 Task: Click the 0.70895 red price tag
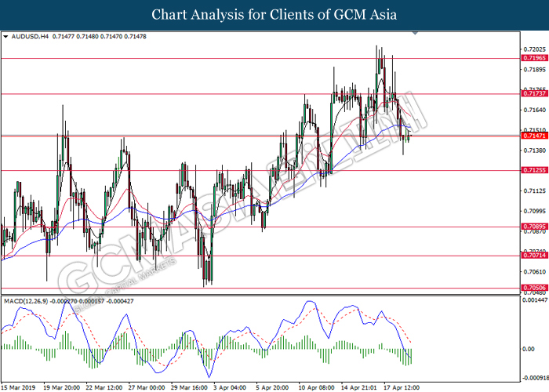(x=533, y=227)
